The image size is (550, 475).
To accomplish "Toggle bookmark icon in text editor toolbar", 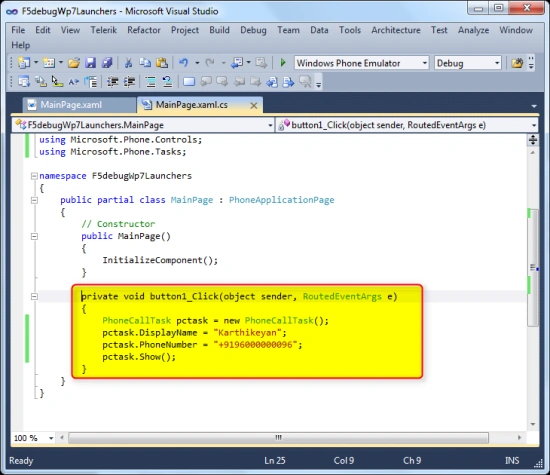I will pos(189,82).
